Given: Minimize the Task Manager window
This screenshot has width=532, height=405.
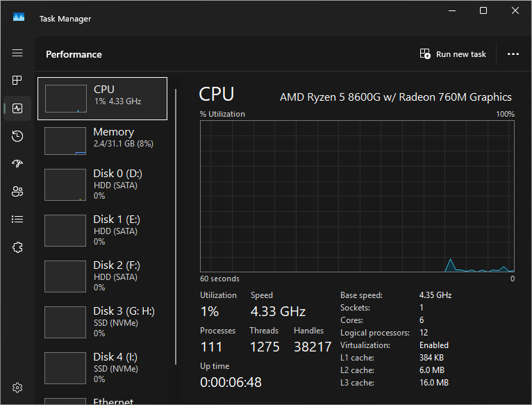Looking at the screenshot, I should click(x=452, y=11).
